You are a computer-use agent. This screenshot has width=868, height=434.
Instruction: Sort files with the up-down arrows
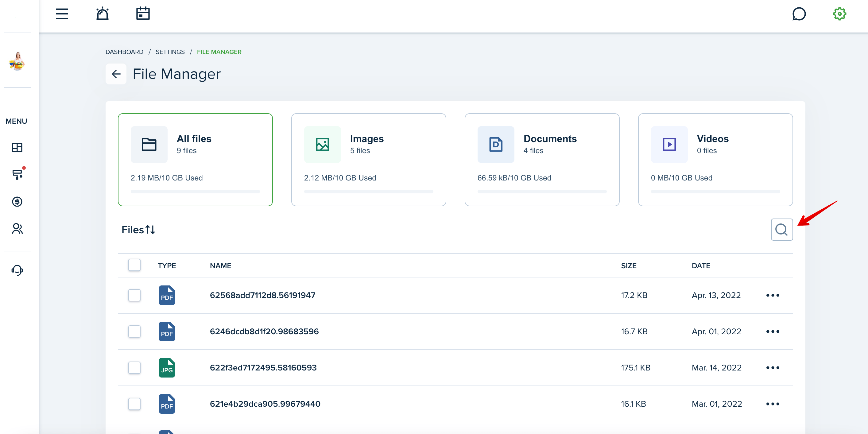coord(150,230)
